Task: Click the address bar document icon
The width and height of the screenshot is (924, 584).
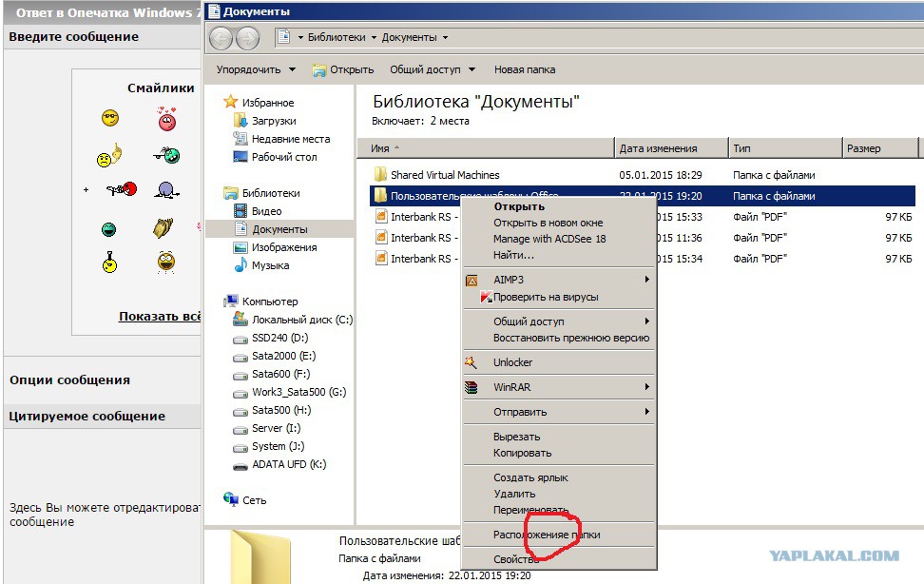Action: click(x=283, y=36)
